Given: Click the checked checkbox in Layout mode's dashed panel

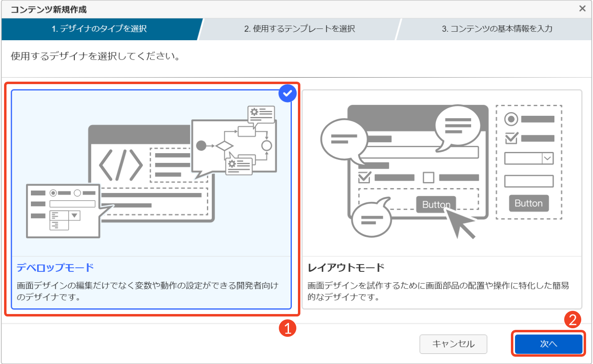Looking at the screenshot, I should [511, 138].
